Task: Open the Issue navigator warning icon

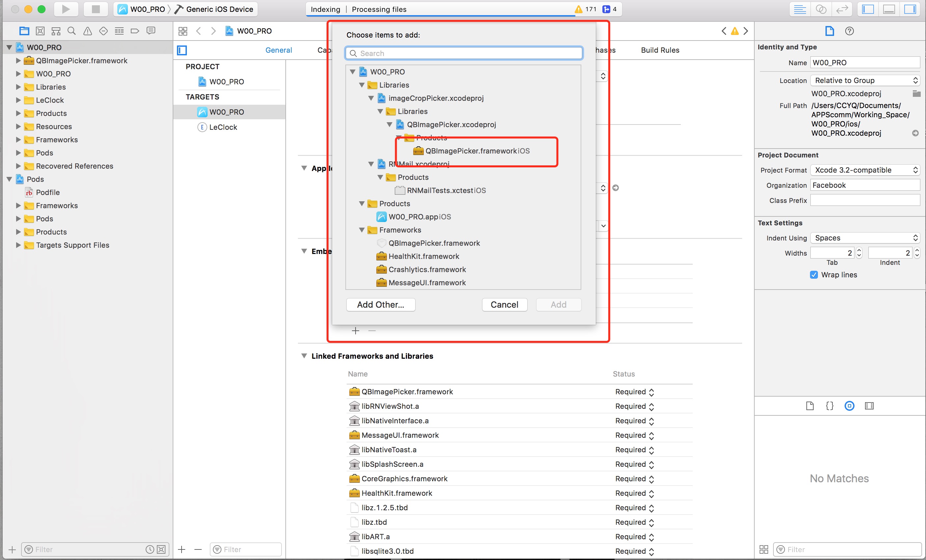Action: click(88, 31)
